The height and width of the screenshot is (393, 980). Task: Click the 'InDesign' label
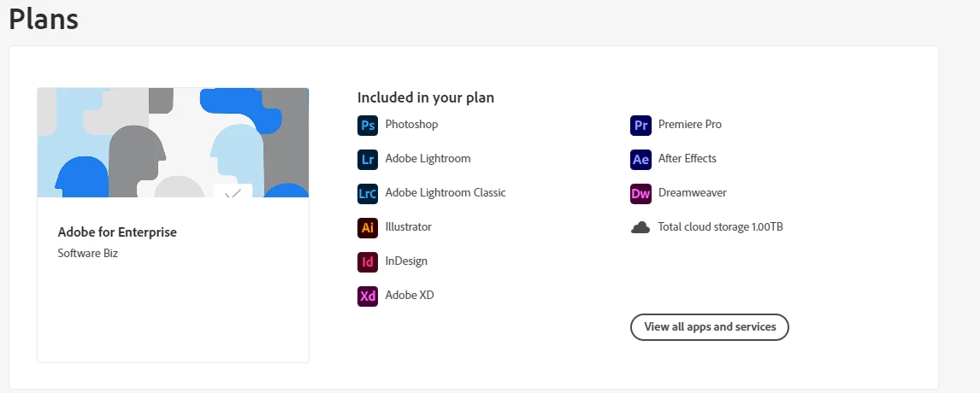coord(406,261)
